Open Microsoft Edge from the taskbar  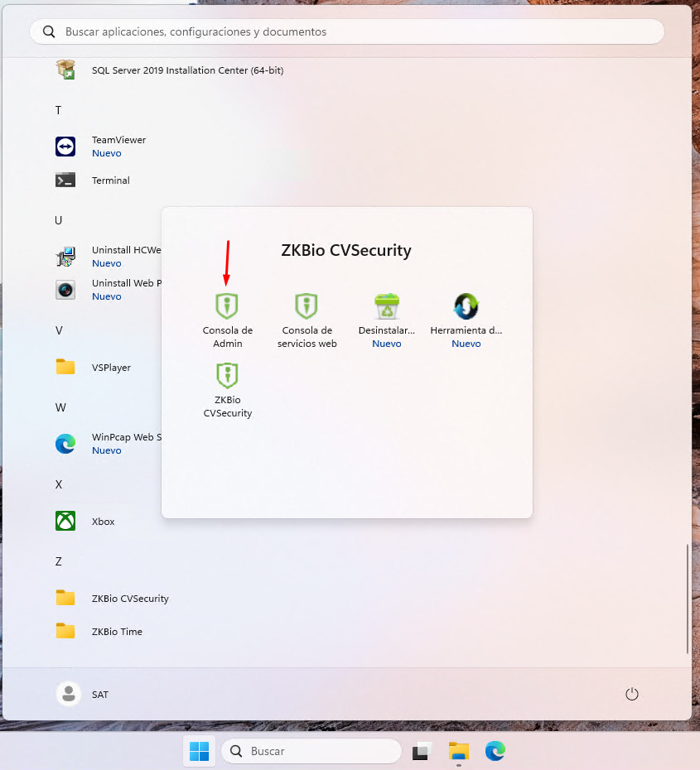pos(495,751)
